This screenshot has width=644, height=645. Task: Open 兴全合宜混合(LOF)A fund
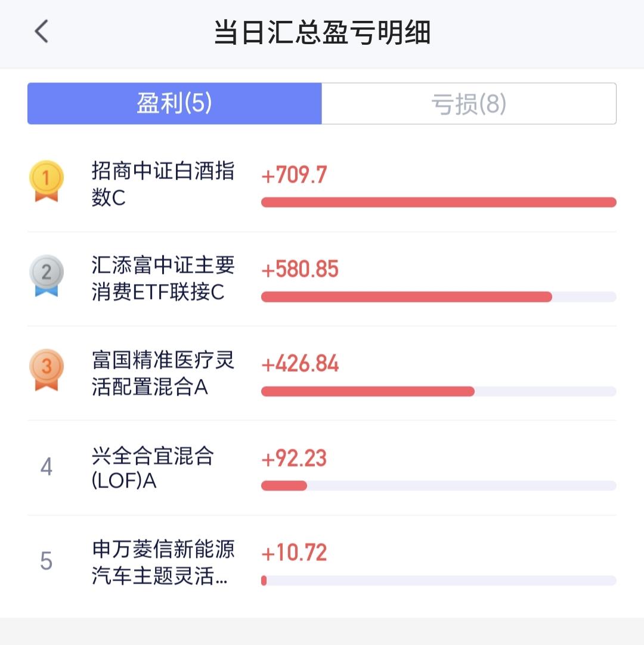[153, 468]
